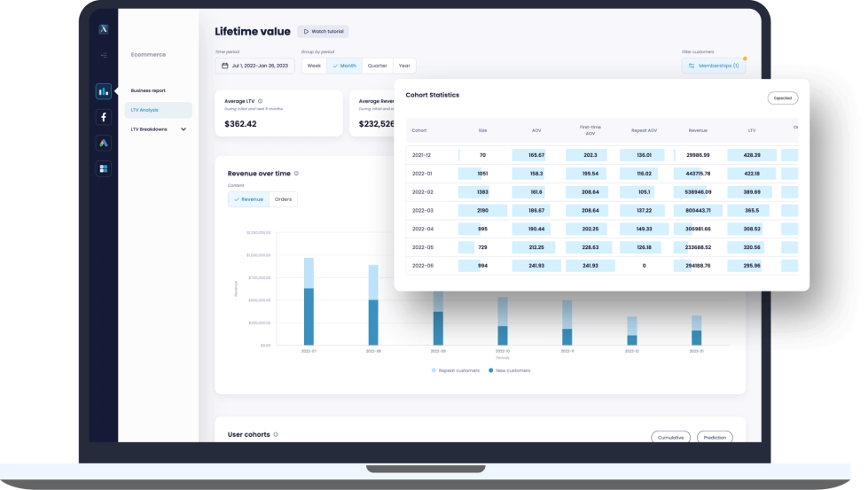Toggle the Expected pill in Cohort Statistics

[x=782, y=97]
